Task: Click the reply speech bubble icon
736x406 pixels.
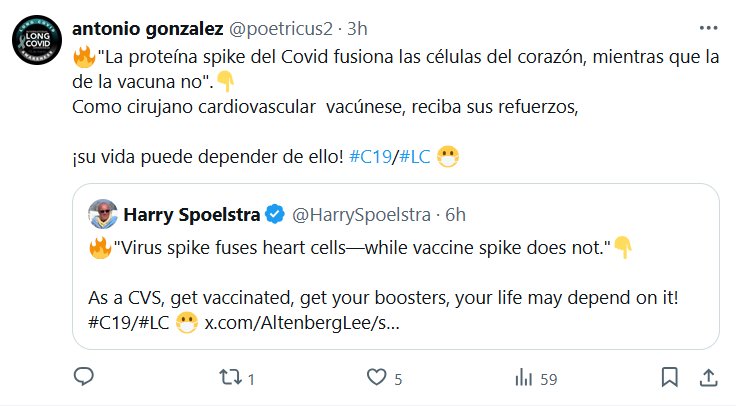Action: coord(85,377)
